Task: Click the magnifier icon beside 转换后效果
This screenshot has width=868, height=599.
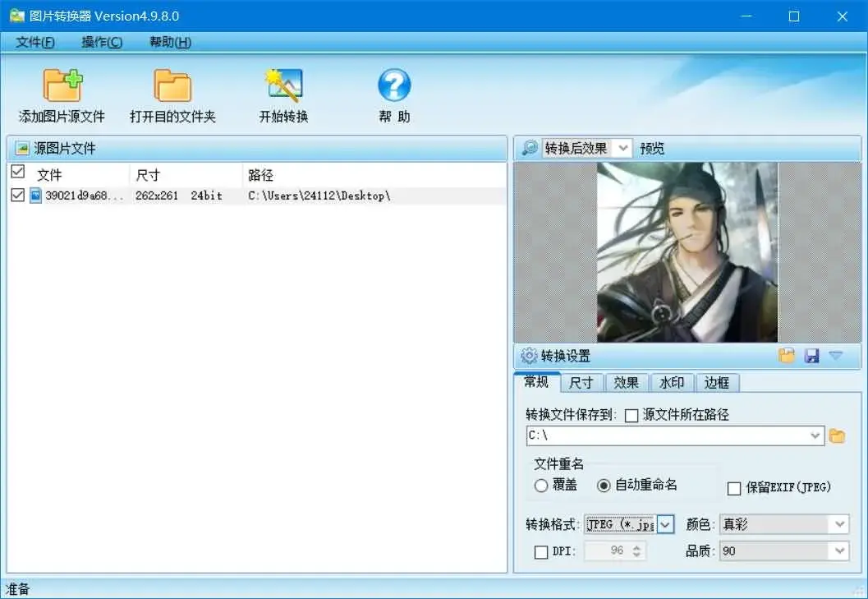Action: pyautogui.click(x=530, y=147)
